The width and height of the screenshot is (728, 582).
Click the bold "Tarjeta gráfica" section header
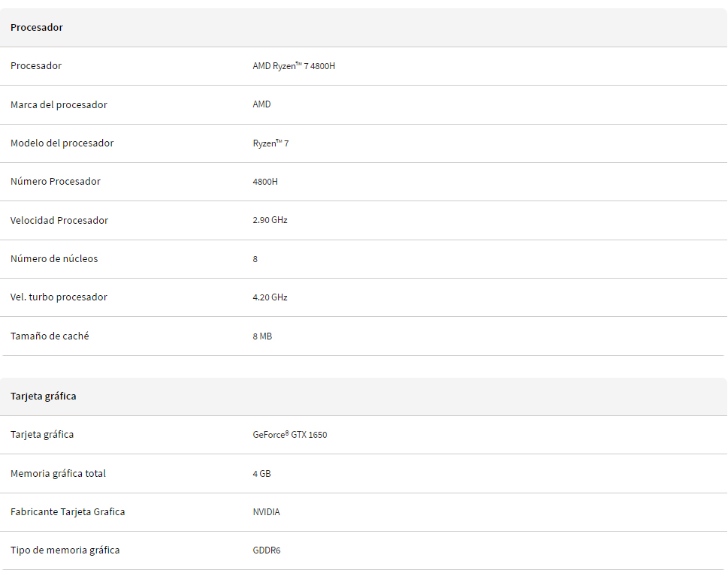pos(43,396)
